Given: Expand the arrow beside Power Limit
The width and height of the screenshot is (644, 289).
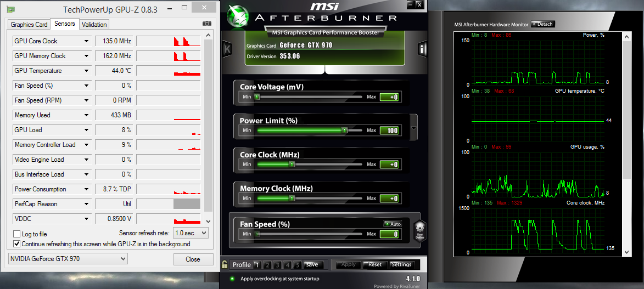Looking at the screenshot, I should 413,128.
